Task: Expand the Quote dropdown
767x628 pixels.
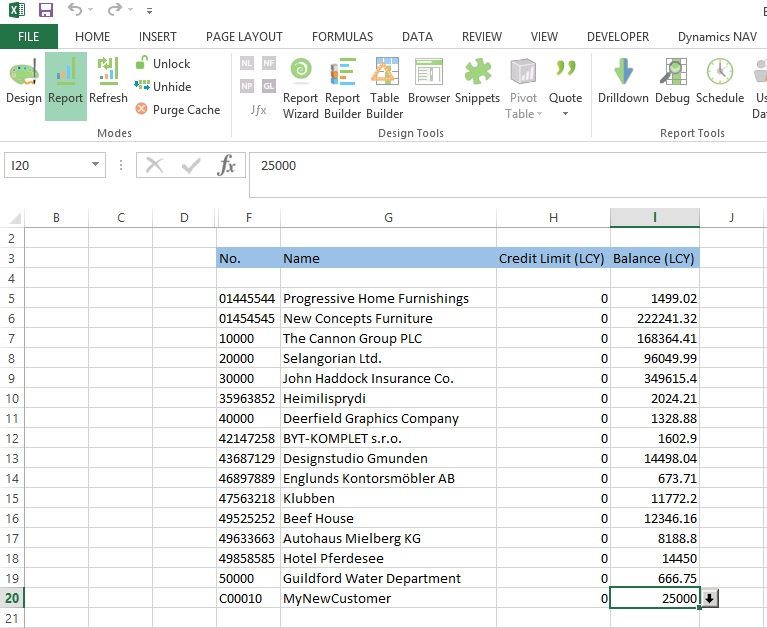Action: pos(565,113)
